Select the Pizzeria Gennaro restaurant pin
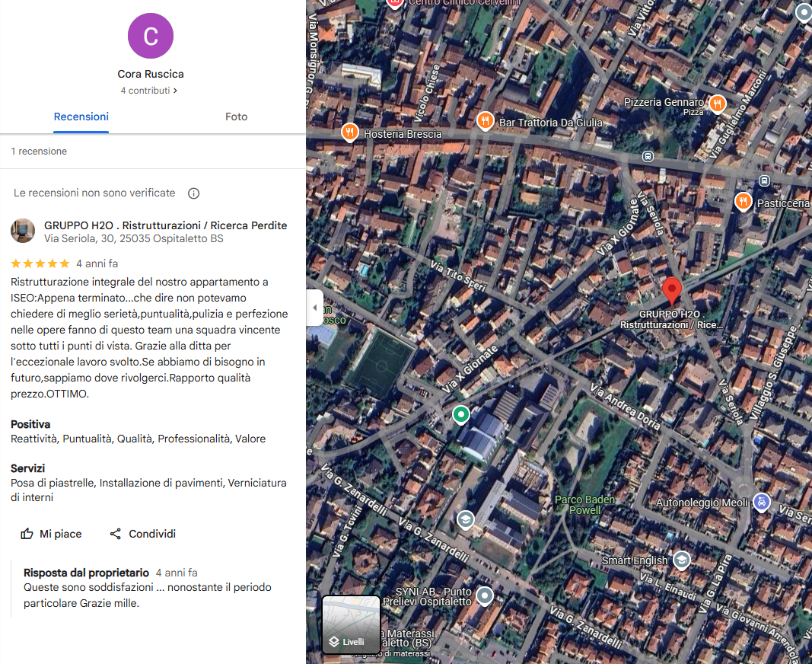 [x=717, y=104]
